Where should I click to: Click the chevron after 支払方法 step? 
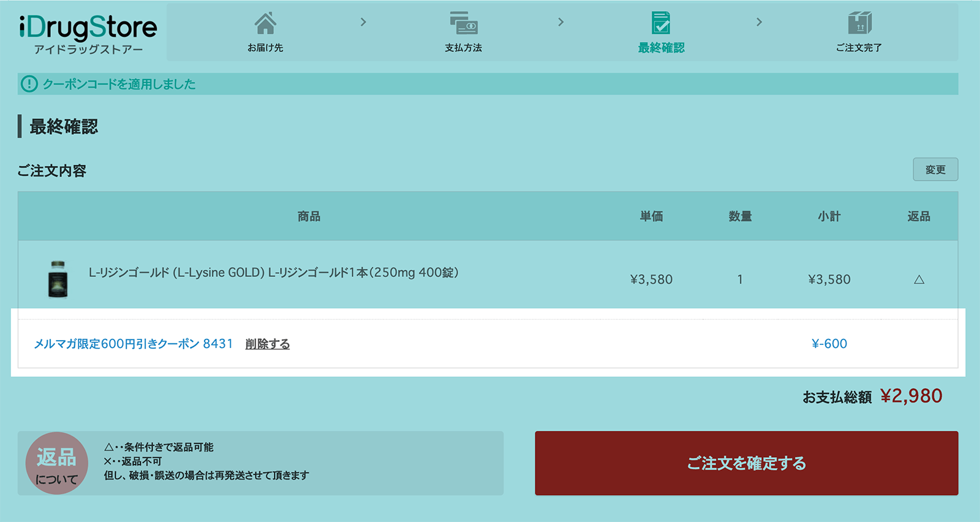click(x=560, y=22)
